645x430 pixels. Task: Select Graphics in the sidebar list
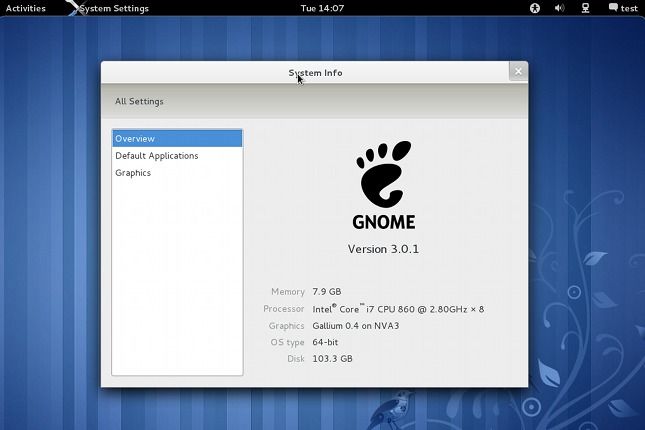177,173
